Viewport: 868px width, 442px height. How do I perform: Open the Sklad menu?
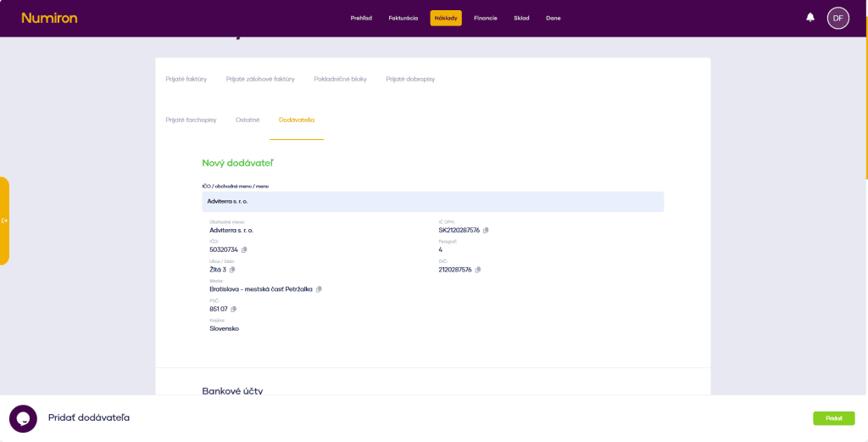521,18
